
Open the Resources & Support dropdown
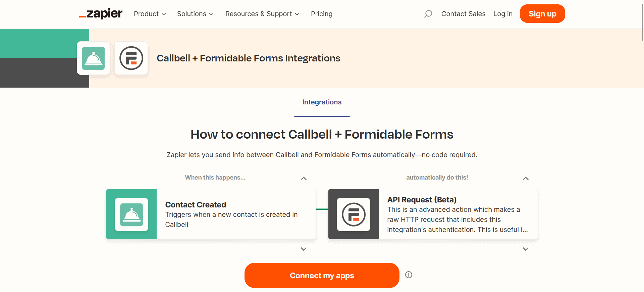click(x=262, y=14)
